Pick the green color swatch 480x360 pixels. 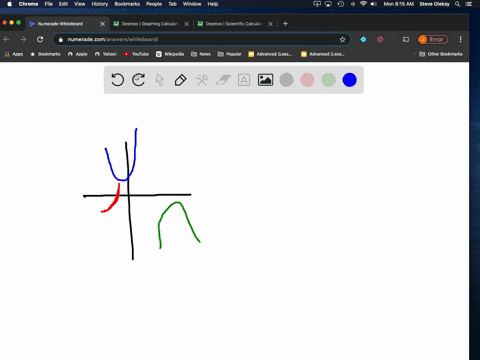[329, 80]
